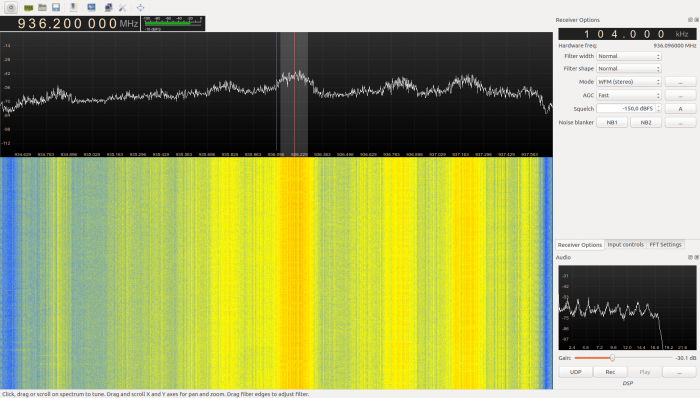Click the audio Gain slider handle

(x=612, y=358)
